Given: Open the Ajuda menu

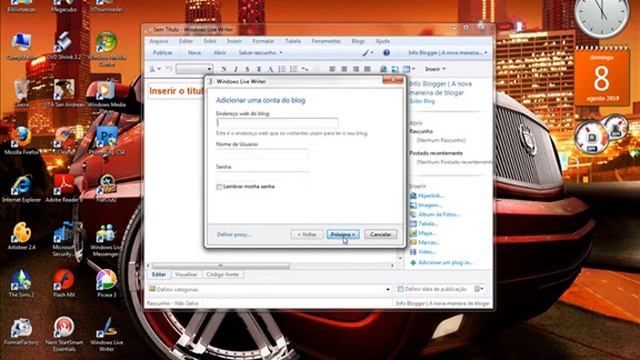Looking at the screenshot, I should coord(382,41).
